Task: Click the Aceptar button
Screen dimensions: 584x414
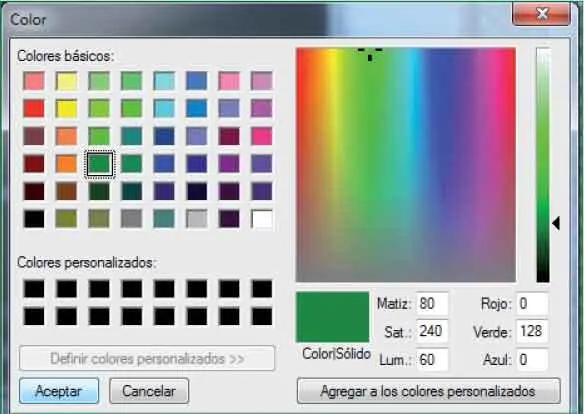Action: [x=59, y=391]
